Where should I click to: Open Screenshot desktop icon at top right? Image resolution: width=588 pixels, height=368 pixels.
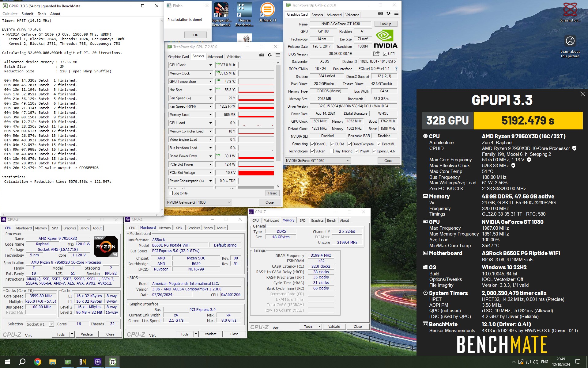coord(570,12)
